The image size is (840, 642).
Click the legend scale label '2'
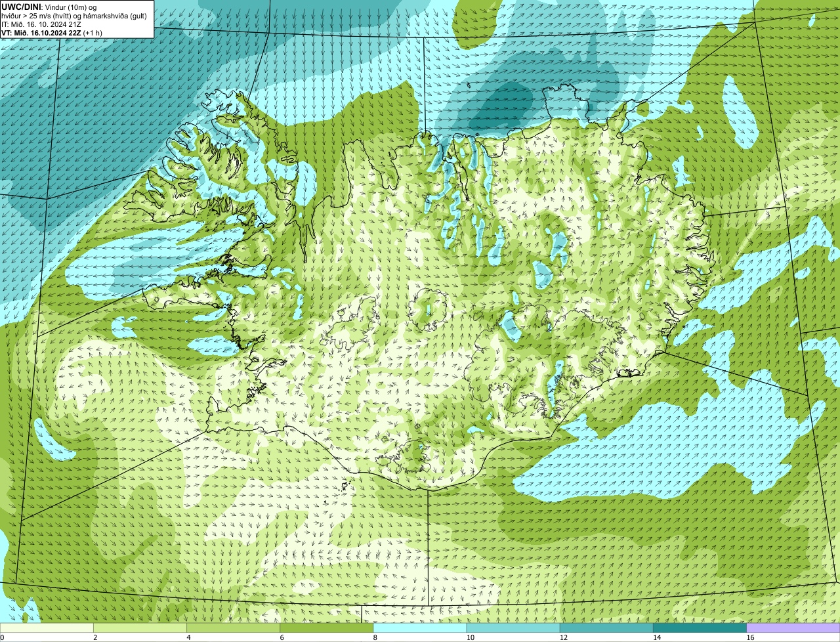click(x=95, y=637)
